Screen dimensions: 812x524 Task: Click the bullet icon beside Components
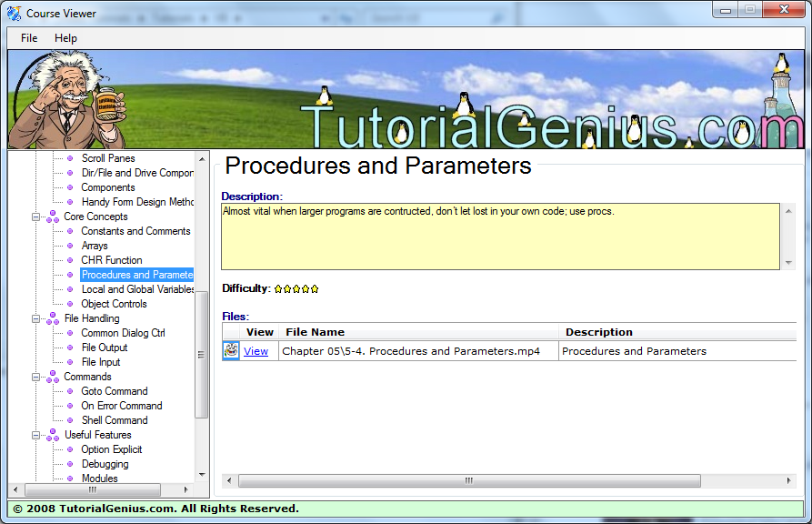point(70,187)
